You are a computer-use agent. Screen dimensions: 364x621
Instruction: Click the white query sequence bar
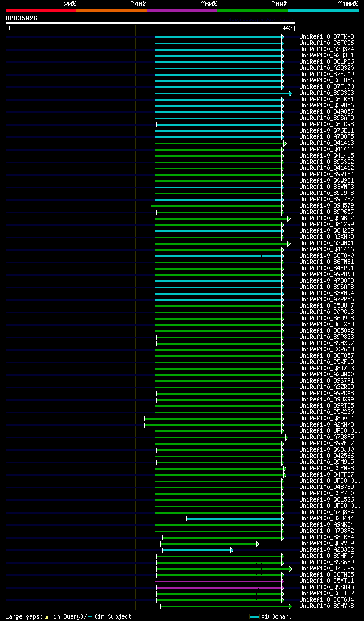[x=150, y=23]
